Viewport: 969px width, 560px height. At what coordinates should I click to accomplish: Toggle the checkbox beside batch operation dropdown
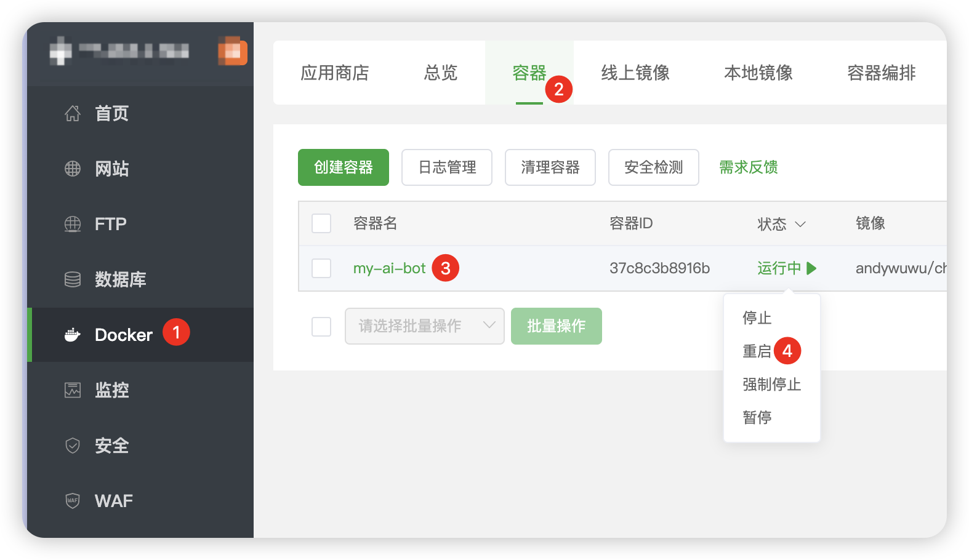tap(321, 327)
